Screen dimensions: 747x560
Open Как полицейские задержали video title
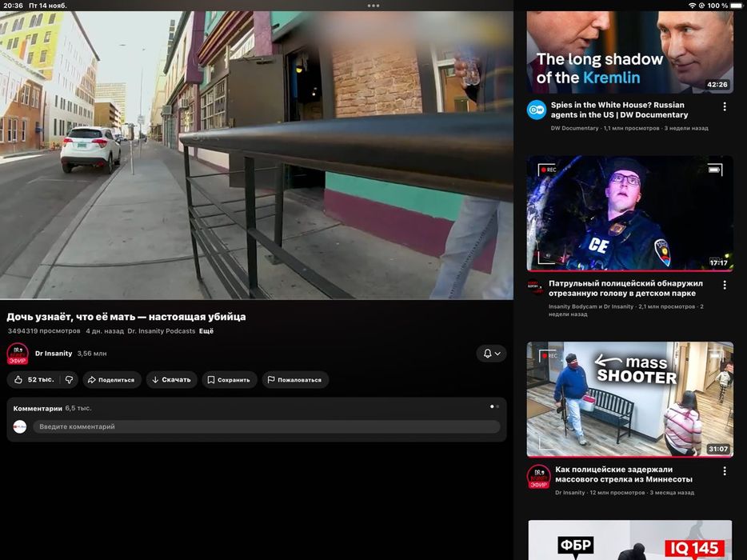(x=624, y=474)
